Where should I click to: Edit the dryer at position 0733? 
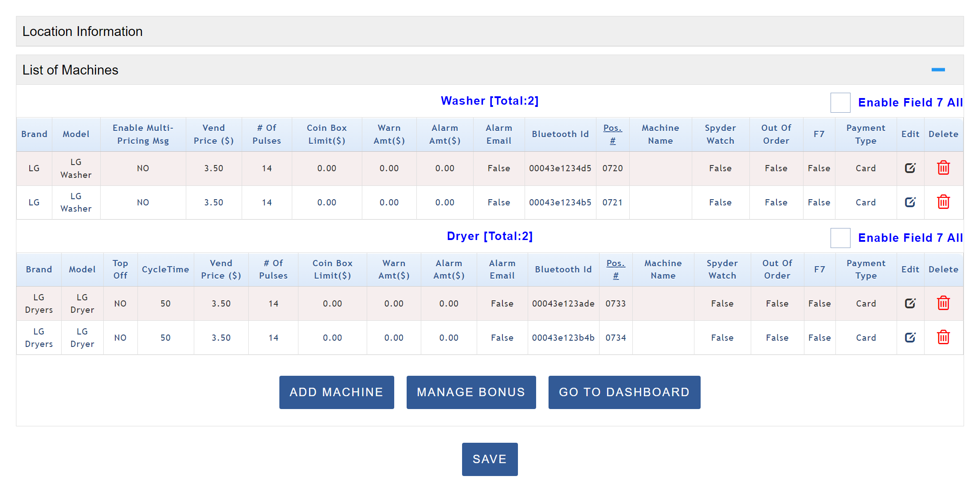click(x=910, y=303)
